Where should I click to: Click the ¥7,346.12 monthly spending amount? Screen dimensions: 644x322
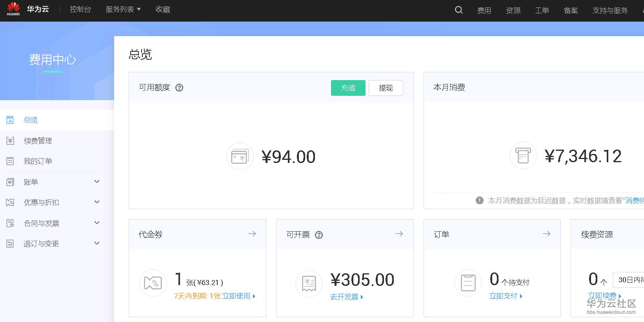point(583,156)
